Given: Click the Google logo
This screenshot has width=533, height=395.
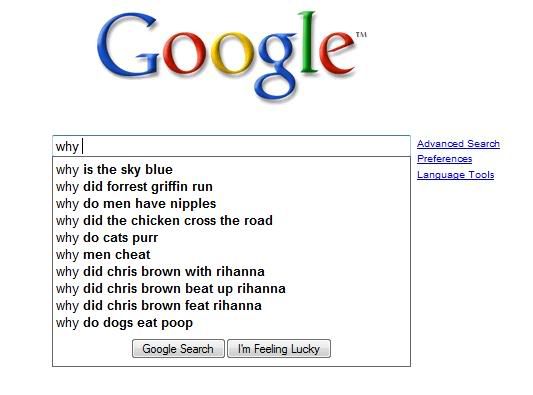Looking at the screenshot, I should (x=231, y=56).
